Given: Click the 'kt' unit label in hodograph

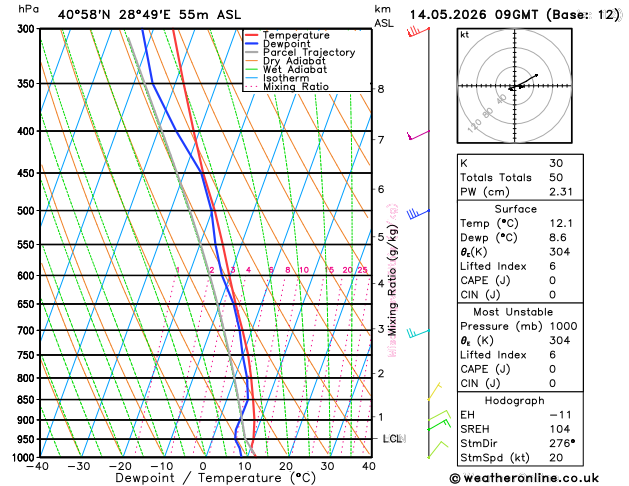Looking at the screenshot, I should point(465,35).
